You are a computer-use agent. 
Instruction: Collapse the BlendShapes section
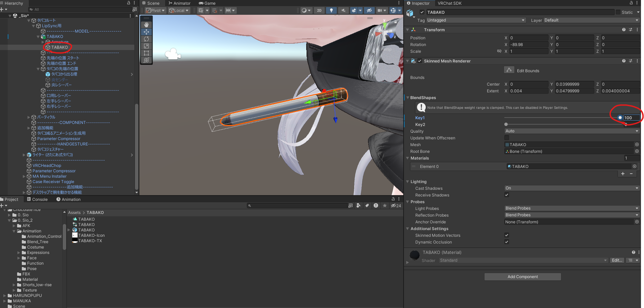[x=408, y=98]
